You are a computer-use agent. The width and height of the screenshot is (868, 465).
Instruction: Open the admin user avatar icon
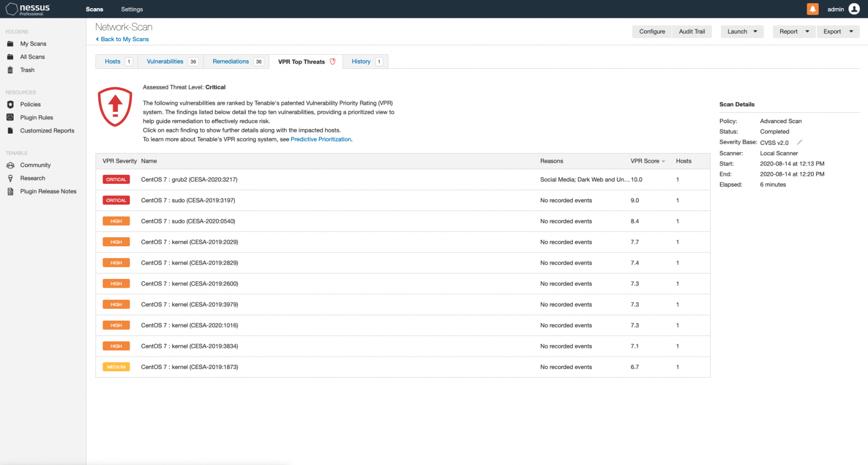pyautogui.click(x=854, y=9)
